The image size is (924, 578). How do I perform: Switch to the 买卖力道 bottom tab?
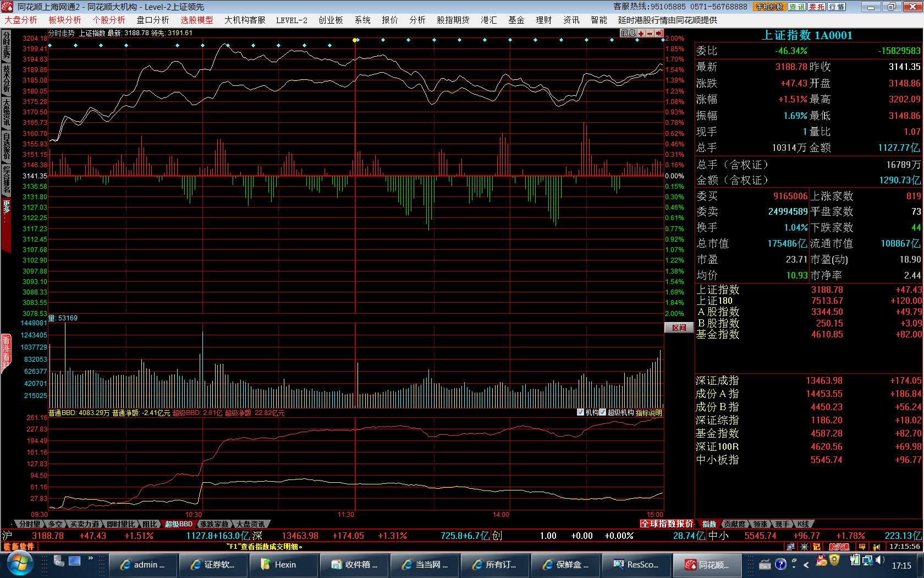85,524
